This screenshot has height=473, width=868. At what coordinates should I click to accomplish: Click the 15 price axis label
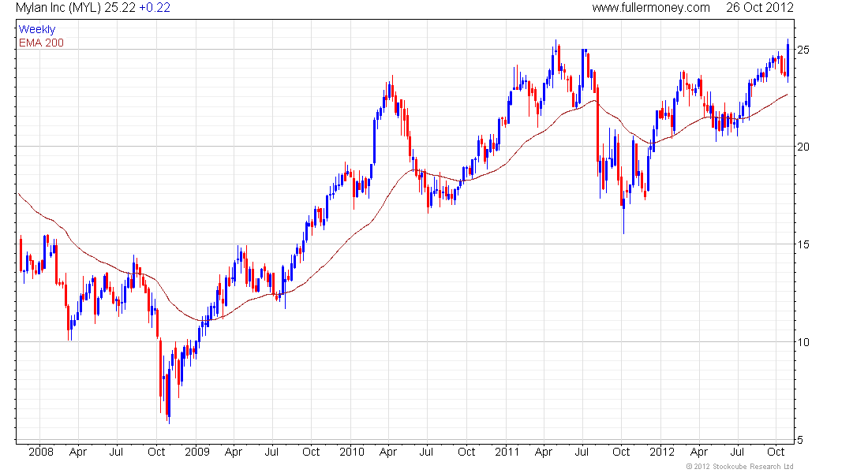(x=803, y=244)
